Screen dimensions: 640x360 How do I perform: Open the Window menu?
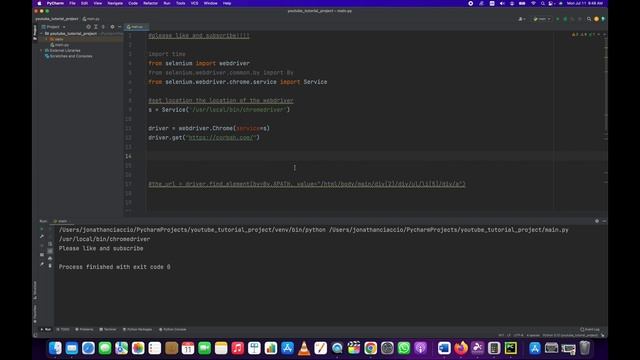pyautogui.click(x=211, y=3)
